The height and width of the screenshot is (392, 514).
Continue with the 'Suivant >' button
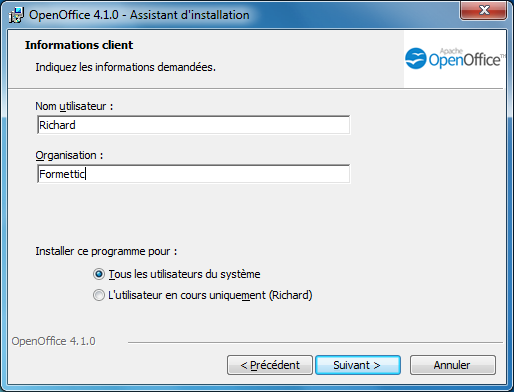click(x=358, y=365)
